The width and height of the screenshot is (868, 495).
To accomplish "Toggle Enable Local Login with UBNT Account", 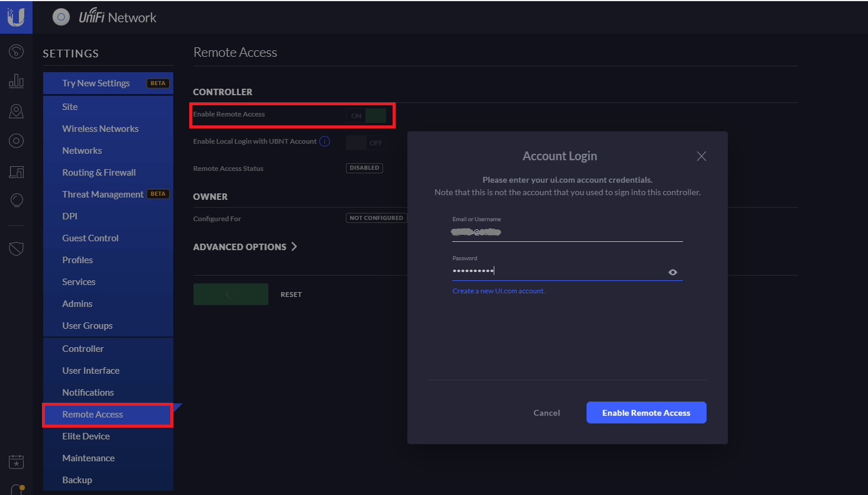I will click(x=366, y=143).
